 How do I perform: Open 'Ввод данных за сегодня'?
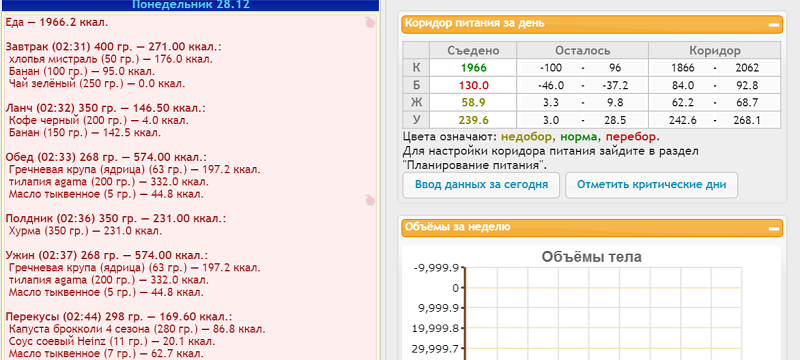(x=481, y=185)
